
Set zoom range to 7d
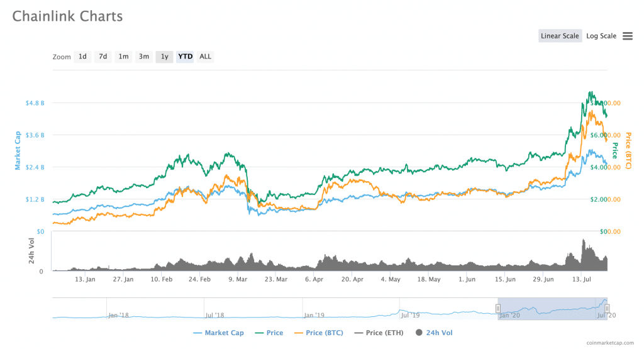pyautogui.click(x=103, y=57)
